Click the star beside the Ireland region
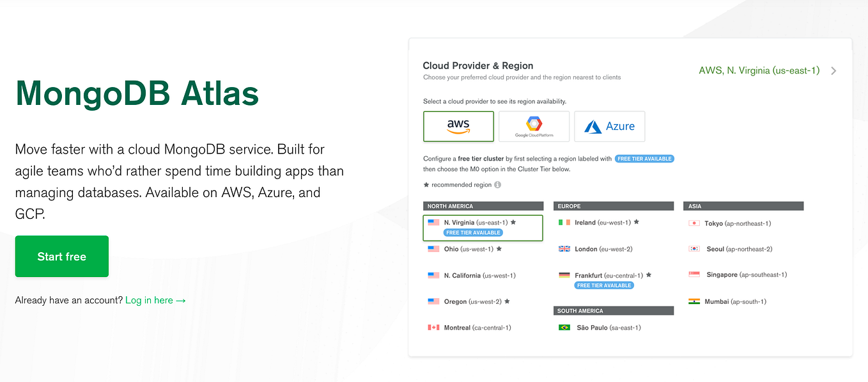 [x=636, y=222]
